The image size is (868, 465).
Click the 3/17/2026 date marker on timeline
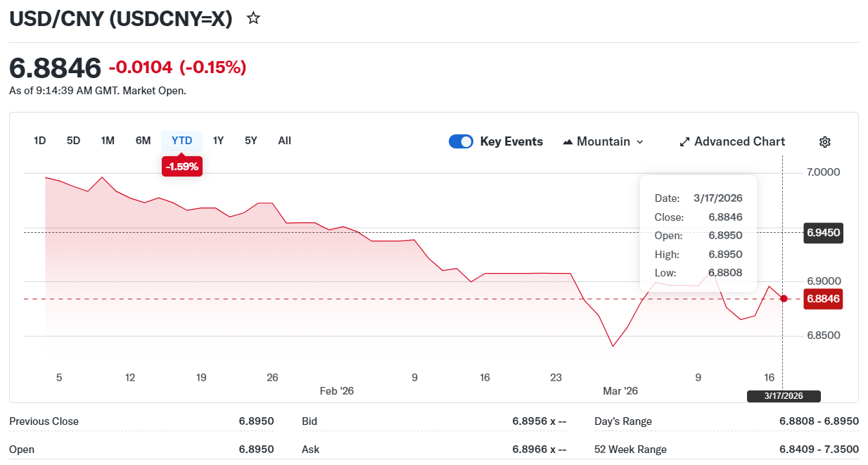point(784,396)
